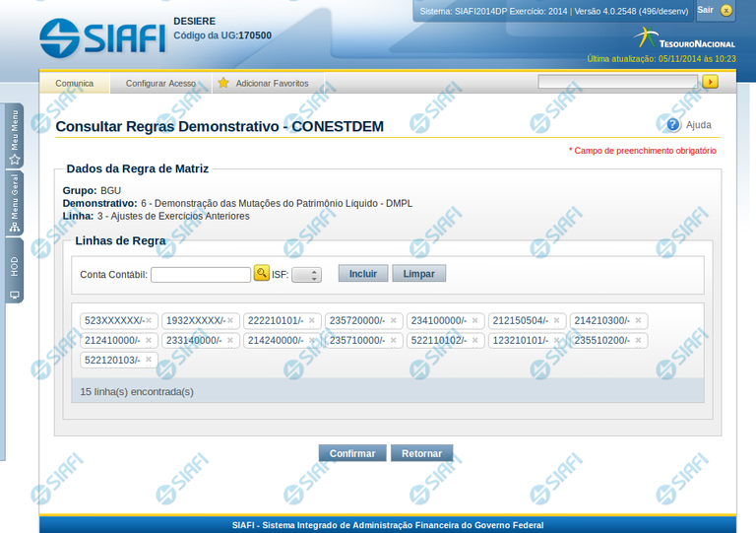The width and height of the screenshot is (756, 533).
Task: Remove the 523XXXXXX/- rule tag
Action: coord(149,320)
